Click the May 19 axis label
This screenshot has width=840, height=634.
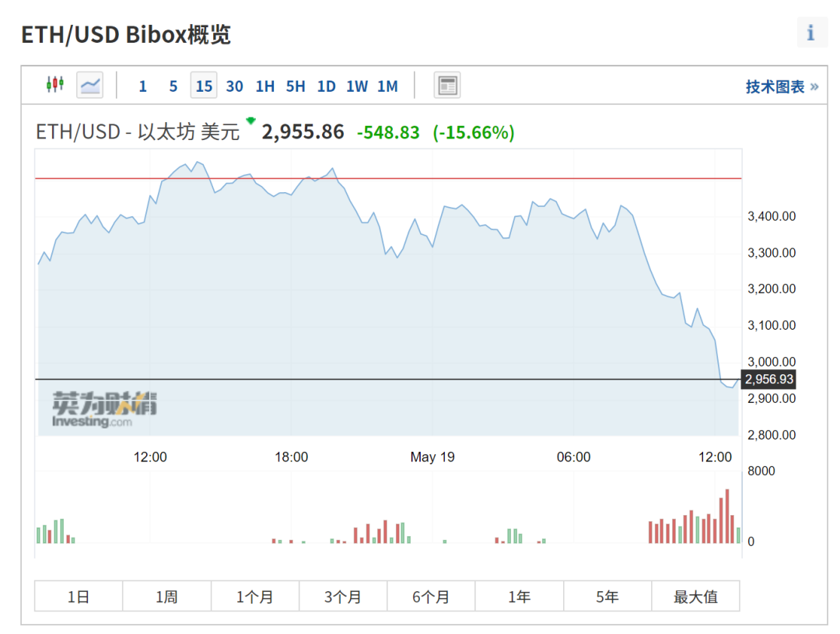pyautogui.click(x=432, y=457)
